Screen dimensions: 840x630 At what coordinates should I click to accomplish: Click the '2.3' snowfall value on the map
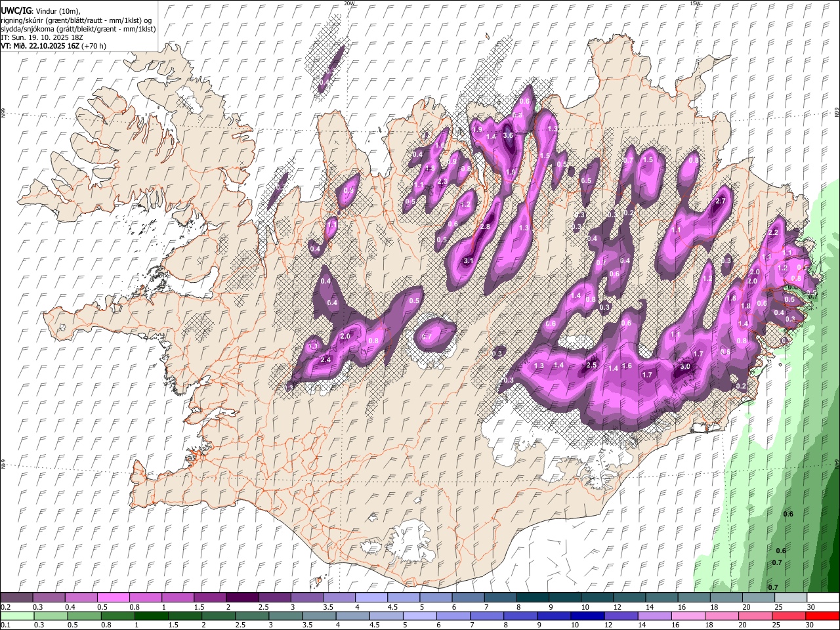coord(442,182)
